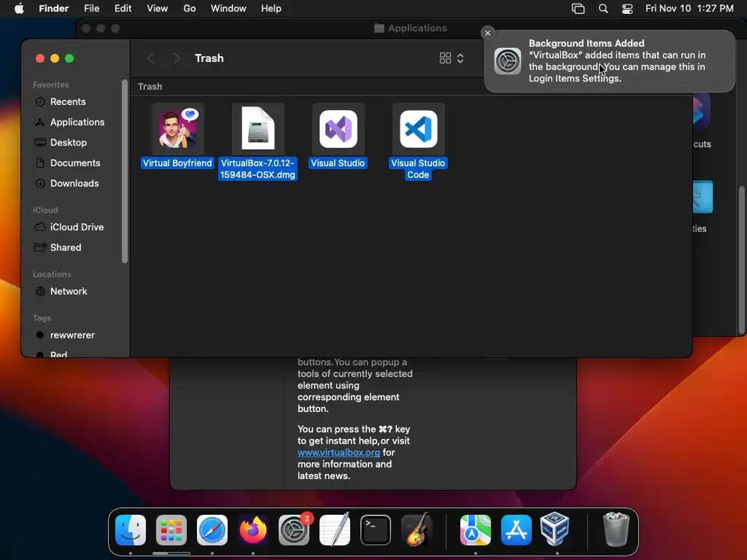
Task: Open Applications in the Finder sidebar
Action: [77, 122]
